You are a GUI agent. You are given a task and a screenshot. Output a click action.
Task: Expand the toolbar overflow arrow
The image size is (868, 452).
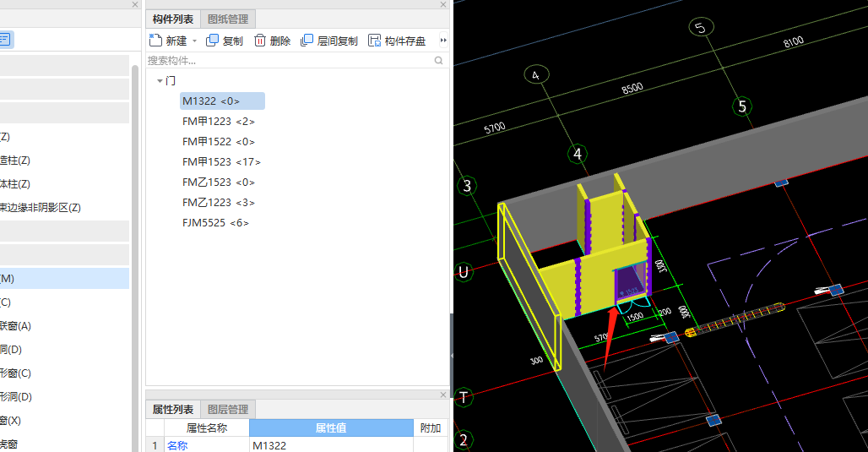tap(442, 40)
